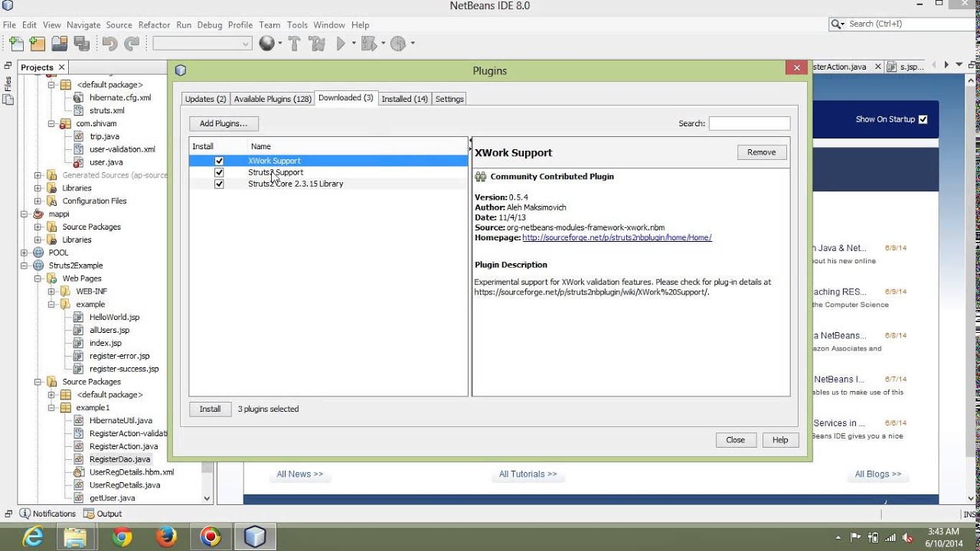Click the Struts2Example project globe icon

39,266
